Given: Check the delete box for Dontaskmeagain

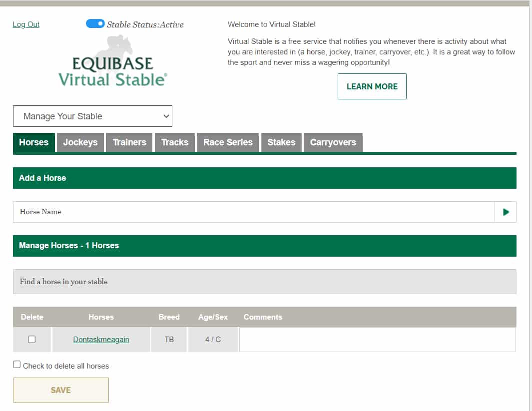Looking at the screenshot, I should coord(32,340).
